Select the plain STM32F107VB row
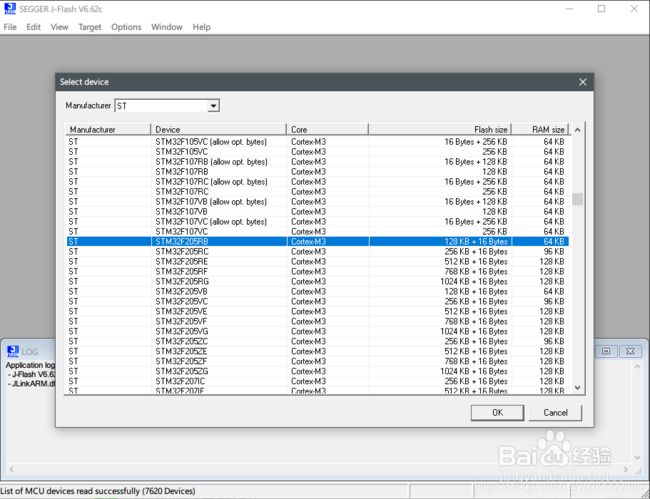 click(x=318, y=211)
